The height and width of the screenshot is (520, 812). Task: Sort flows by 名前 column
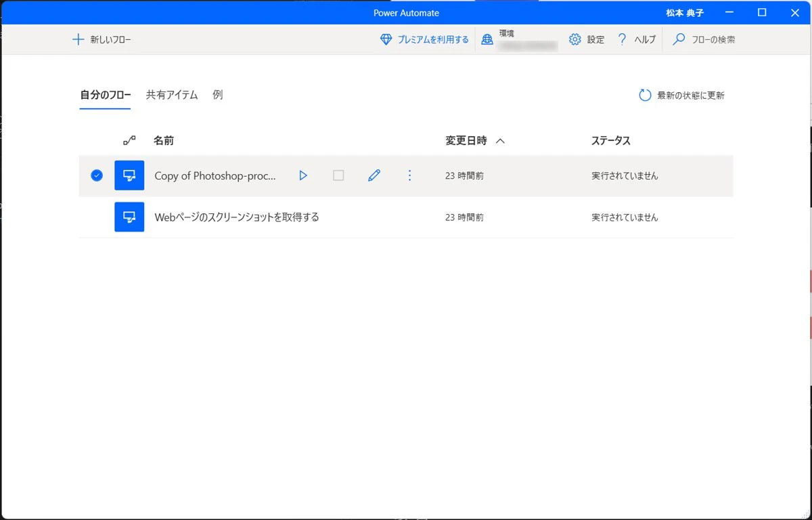[164, 141]
